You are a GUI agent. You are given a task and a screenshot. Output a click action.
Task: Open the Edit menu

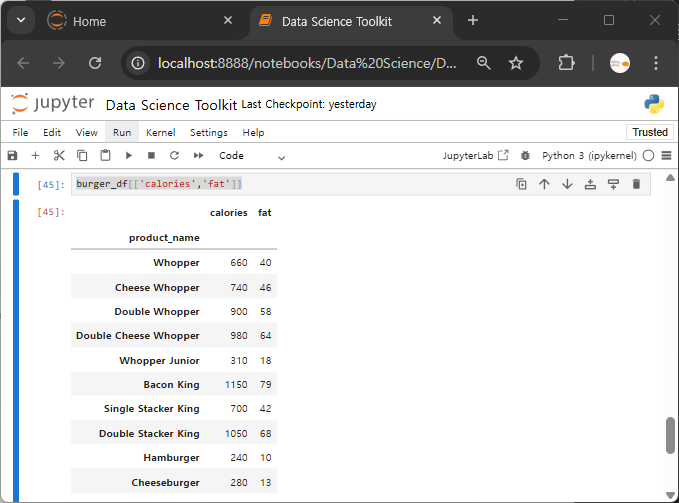point(52,132)
